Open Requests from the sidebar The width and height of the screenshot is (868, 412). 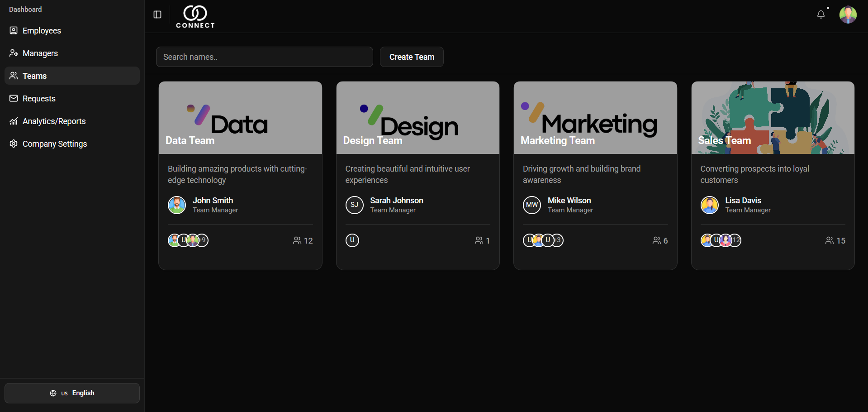(39, 99)
